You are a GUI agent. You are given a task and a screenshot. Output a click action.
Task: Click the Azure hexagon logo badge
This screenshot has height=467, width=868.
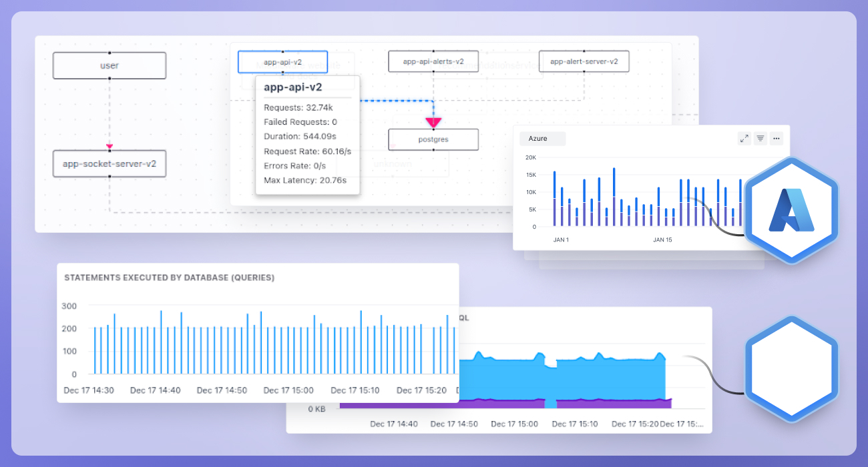[792, 208]
